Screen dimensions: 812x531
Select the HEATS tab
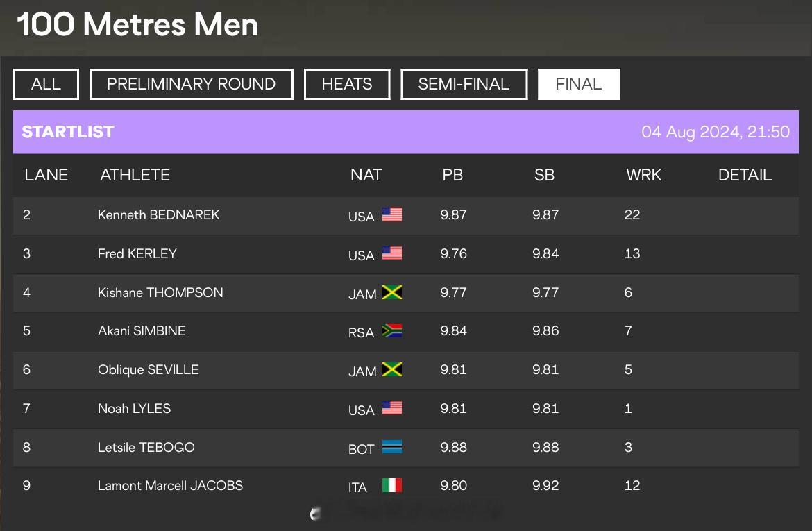[x=347, y=84]
